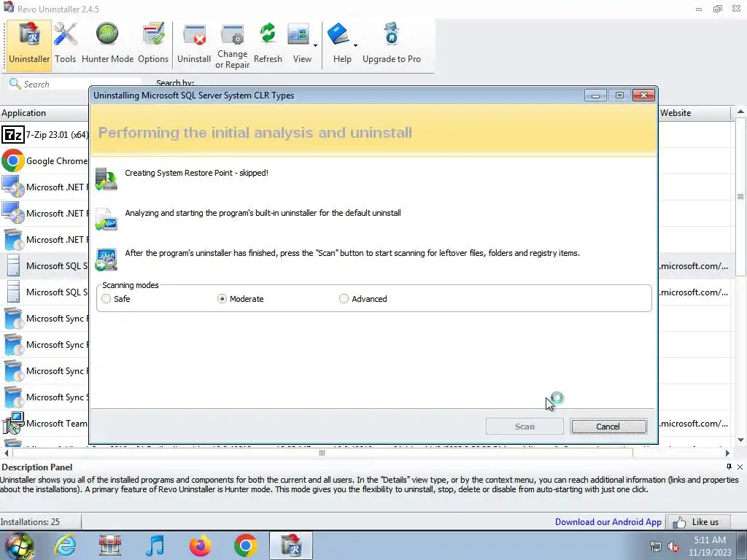Click the vertical scrollbar down arrow
747x560 pixels.
[740, 440]
